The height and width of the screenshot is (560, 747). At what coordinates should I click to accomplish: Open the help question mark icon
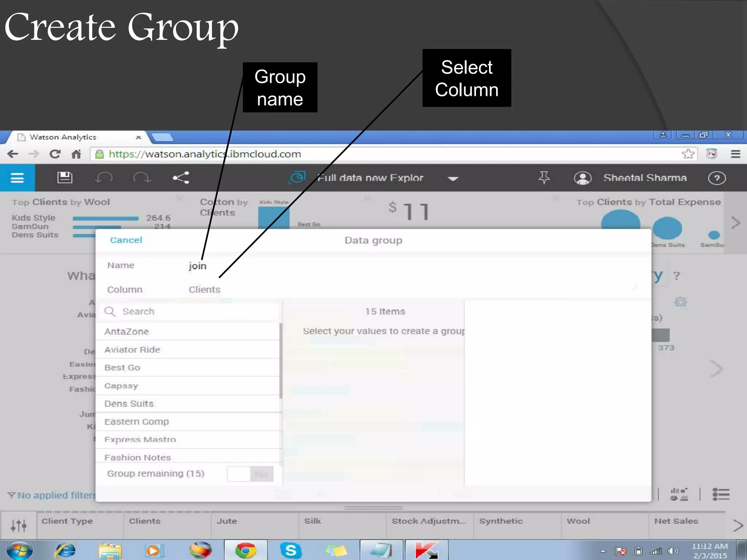[717, 178]
